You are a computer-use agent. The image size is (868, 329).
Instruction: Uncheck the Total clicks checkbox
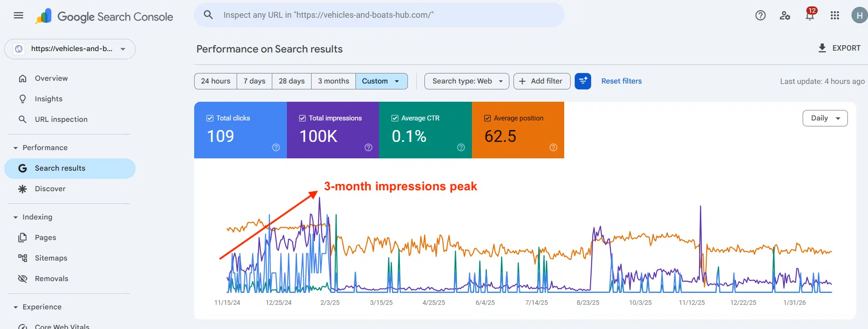(210, 118)
